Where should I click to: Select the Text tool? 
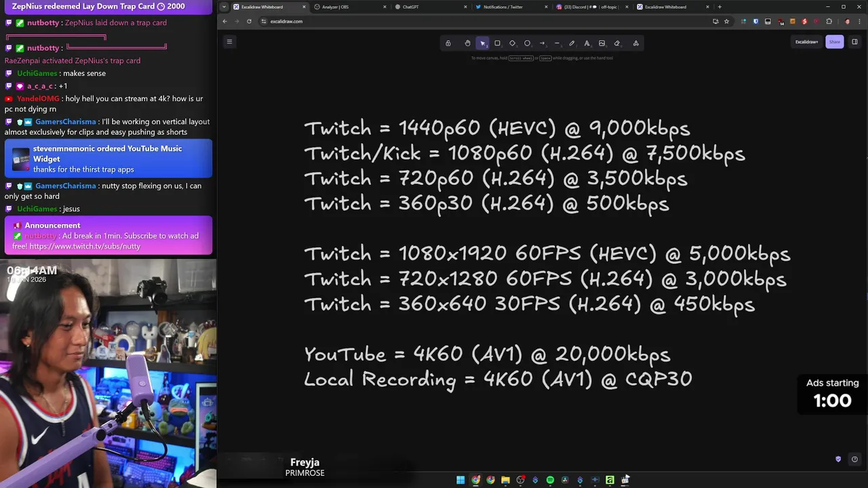coord(587,43)
